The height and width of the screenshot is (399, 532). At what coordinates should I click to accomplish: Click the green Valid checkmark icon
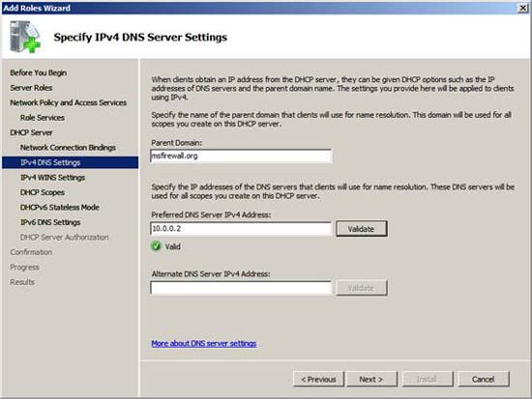click(x=156, y=245)
